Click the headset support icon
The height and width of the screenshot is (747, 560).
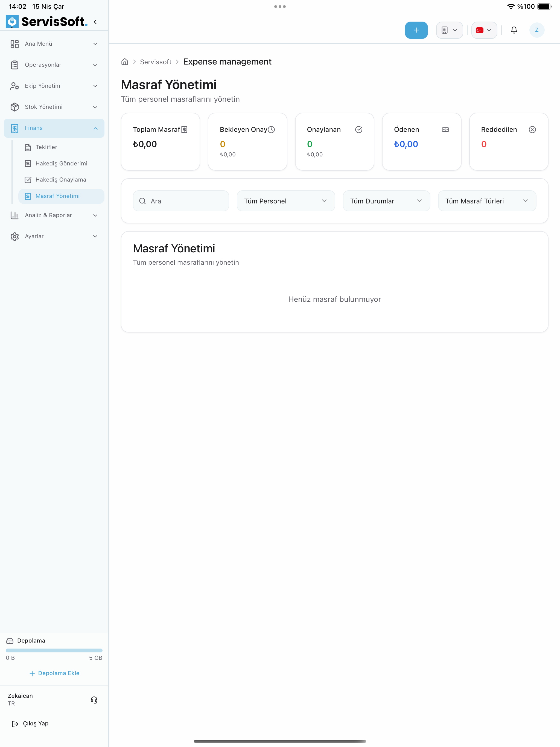94,700
